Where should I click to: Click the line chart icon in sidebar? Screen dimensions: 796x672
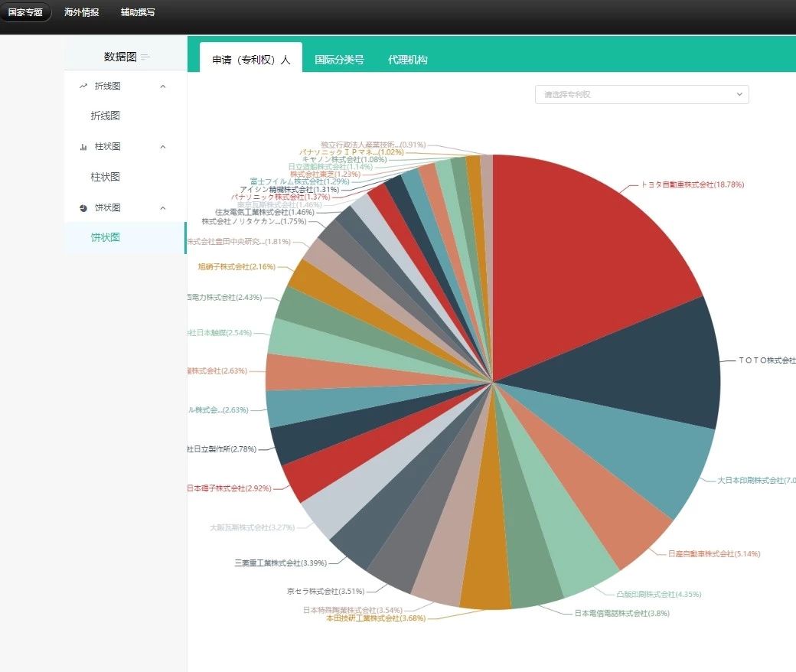[83, 86]
